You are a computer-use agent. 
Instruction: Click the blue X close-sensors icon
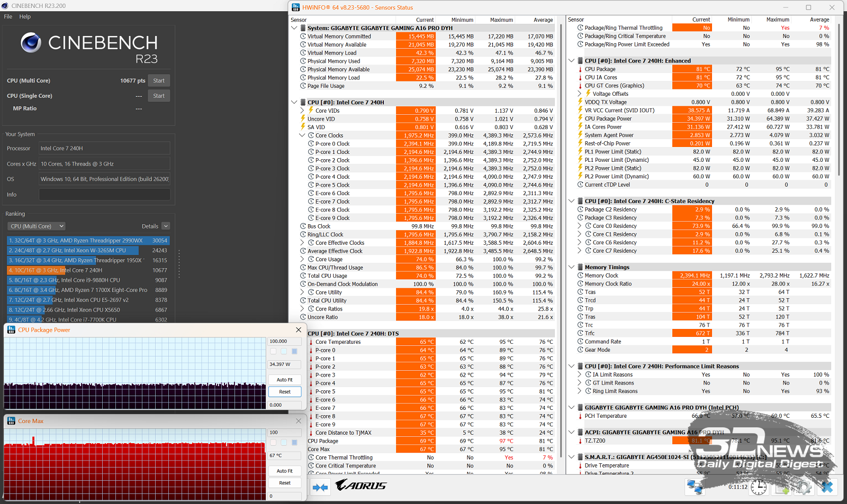[827, 487]
